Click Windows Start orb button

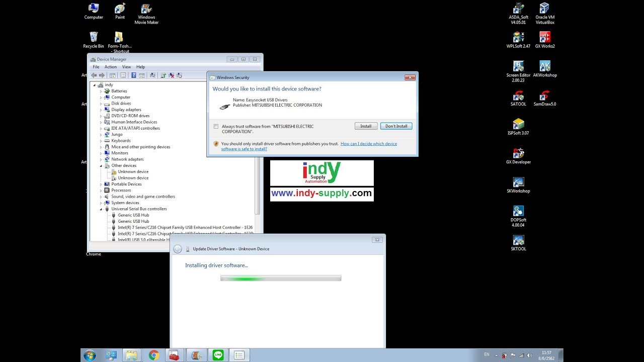pyautogui.click(x=90, y=355)
